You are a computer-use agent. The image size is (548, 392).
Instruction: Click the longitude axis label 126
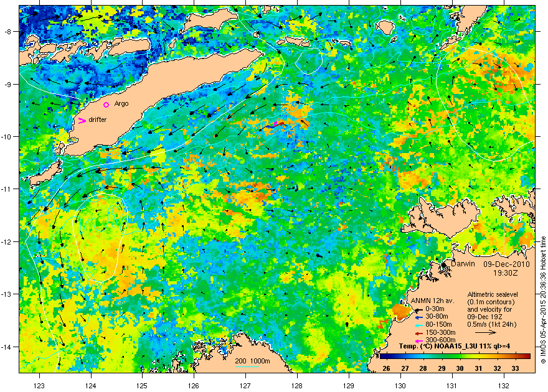coord(194,385)
